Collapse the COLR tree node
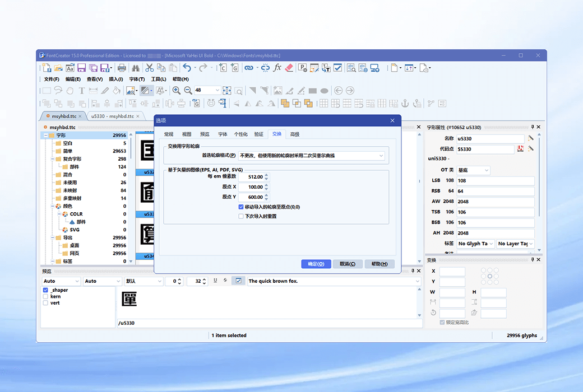This screenshot has width=583, height=392. pos(59,214)
